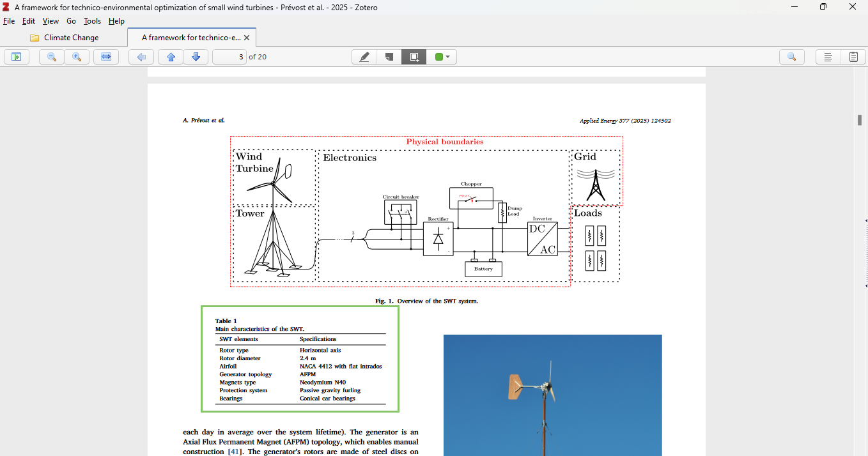Image resolution: width=868 pixels, height=456 pixels.
Task: Go to the previous page
Action: [x=171, y=57]
